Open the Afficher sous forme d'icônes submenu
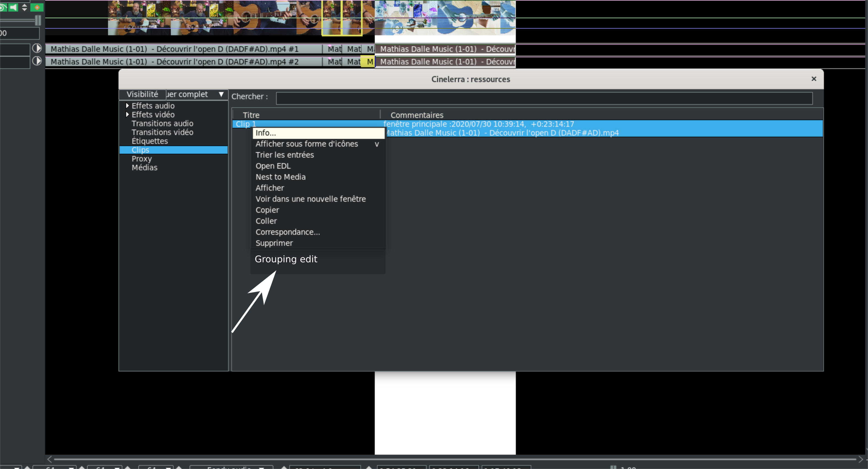The width and height of the screenshot is (868, 469). (306, 144)
